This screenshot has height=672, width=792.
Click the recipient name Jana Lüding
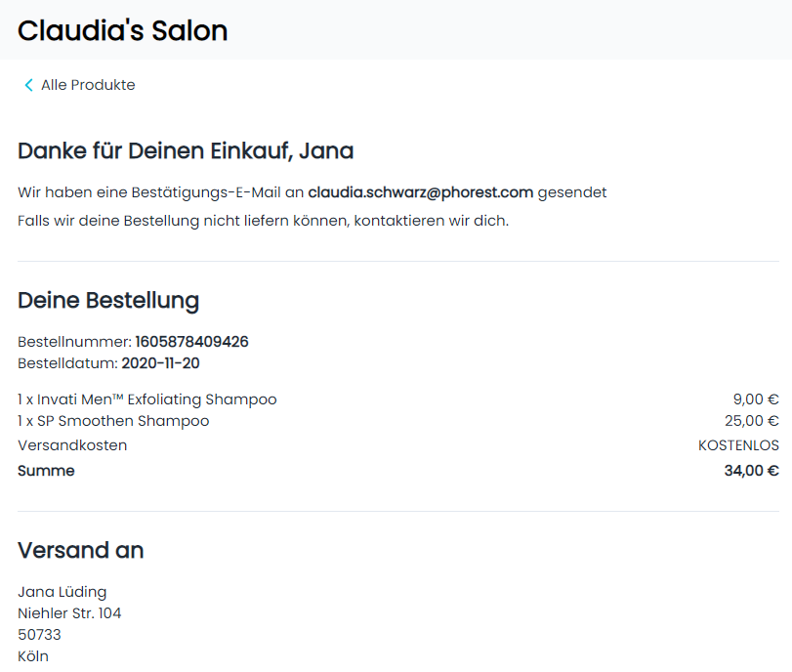click(x=63, y=592)
